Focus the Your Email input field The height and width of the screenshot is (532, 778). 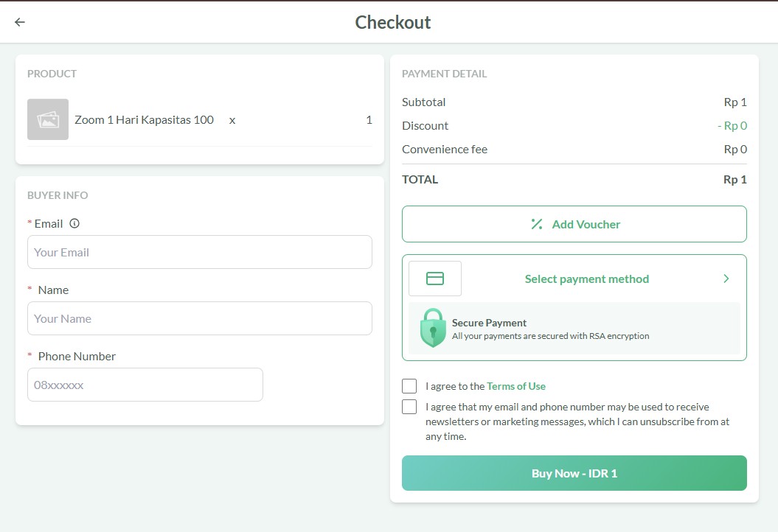pyautogui.click(x=200, y=252)
